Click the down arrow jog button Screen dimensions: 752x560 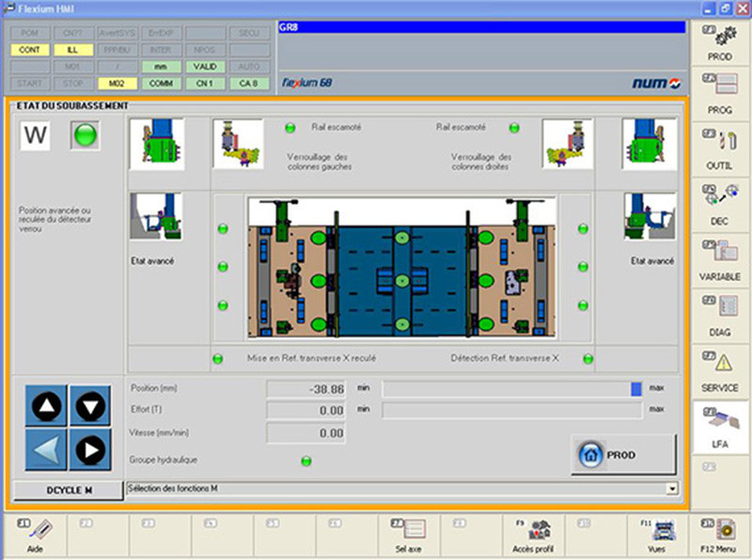(x=90, y=407)
